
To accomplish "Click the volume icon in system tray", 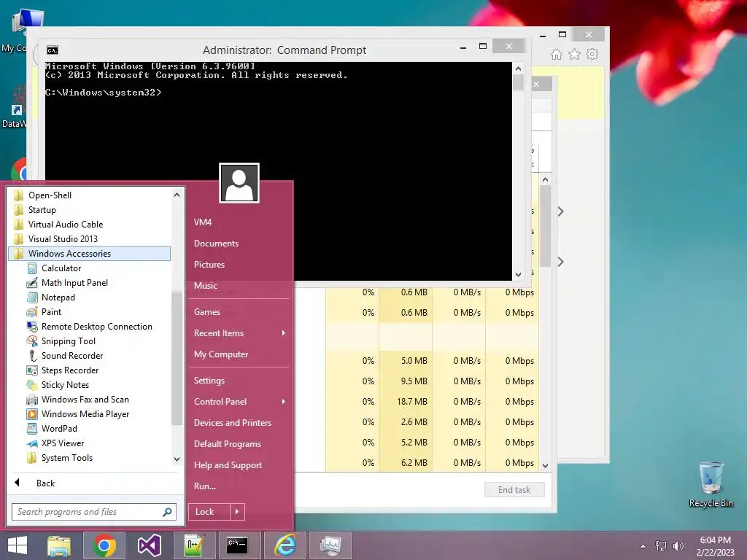I will (x=678, y=546).
